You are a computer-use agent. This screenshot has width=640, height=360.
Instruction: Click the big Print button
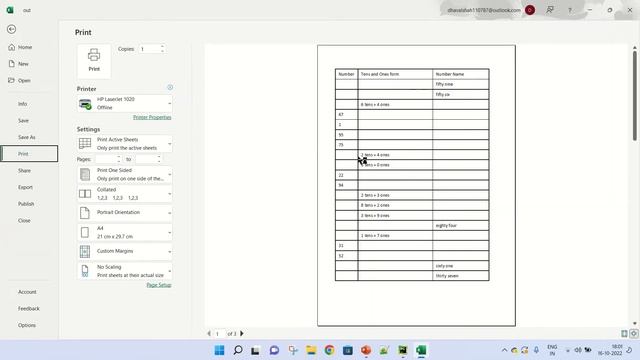click(94, 61)
